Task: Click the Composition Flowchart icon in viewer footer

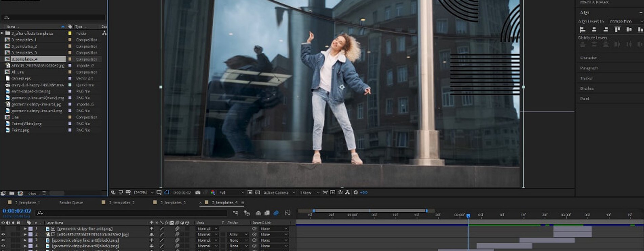Action: point(347,192)
